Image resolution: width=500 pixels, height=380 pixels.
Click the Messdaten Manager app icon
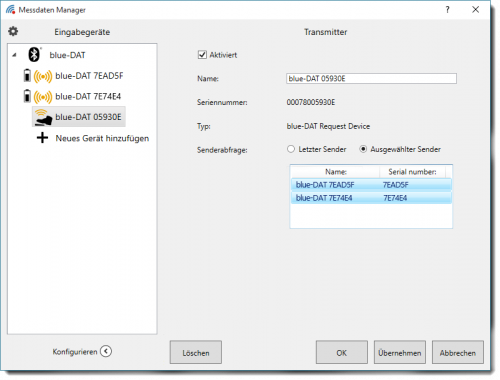click(x=10, y=10)
